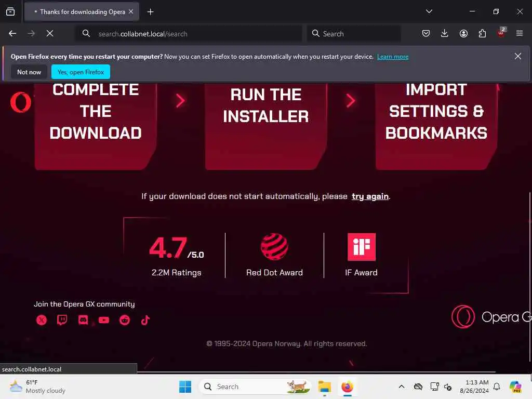Click the Opera GX footer logo

coord(491,317)
